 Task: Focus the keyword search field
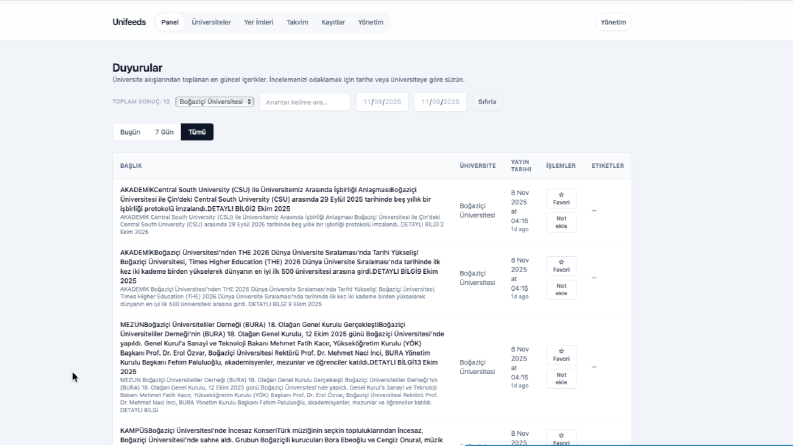coord(304,102)
